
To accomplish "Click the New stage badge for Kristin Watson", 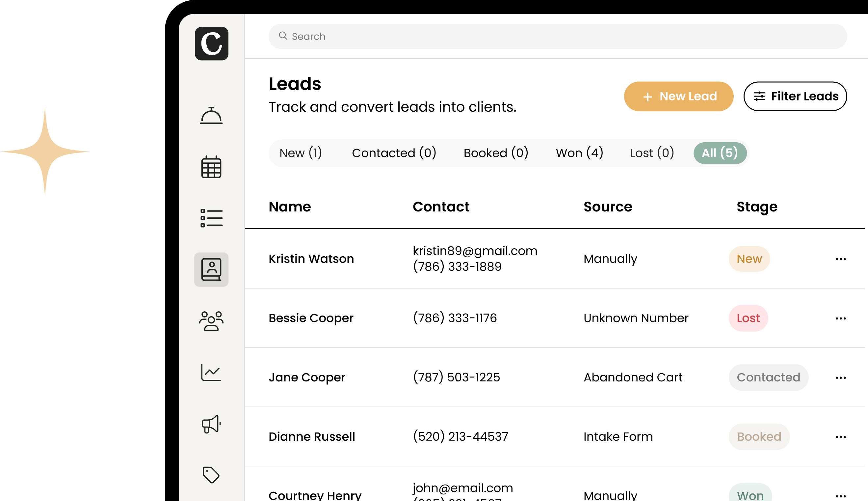I will 749,259.
